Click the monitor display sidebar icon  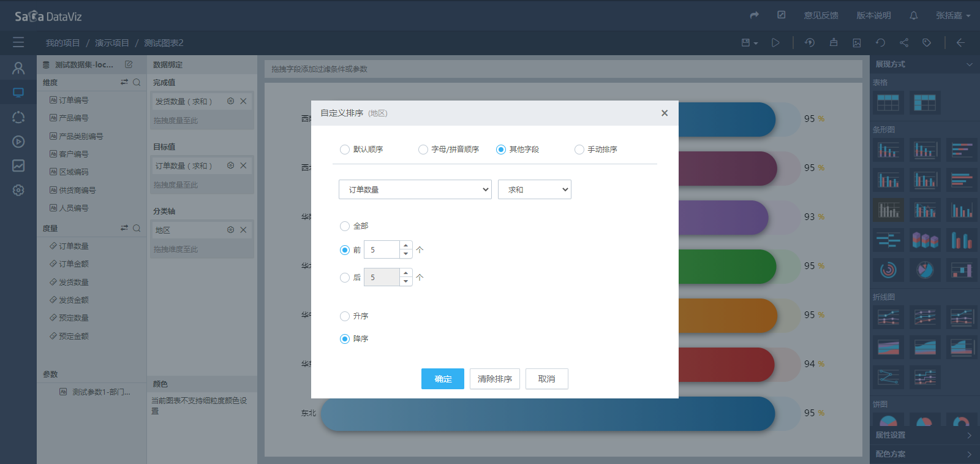point(18,93)
